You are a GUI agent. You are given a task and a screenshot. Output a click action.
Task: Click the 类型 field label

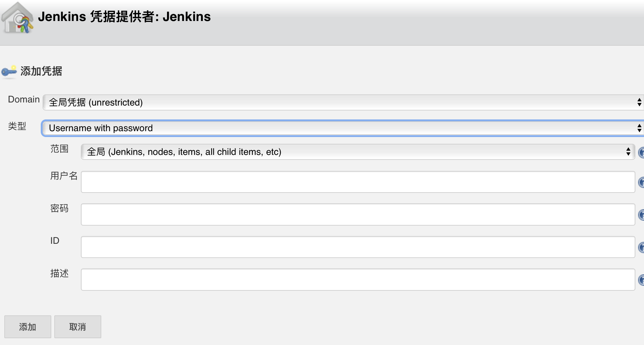17,126
